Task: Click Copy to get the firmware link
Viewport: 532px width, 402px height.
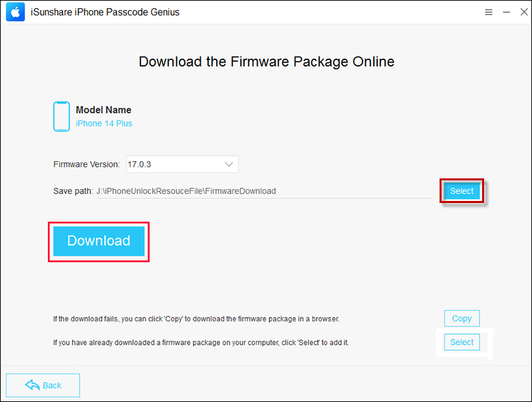Action: pyautogui.click(x=462, y=318)
